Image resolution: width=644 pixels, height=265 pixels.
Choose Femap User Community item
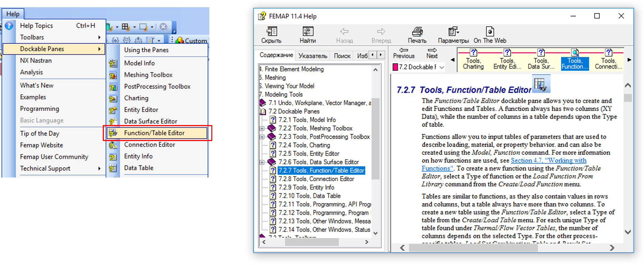pyautogui.click(x=54, y=157)
